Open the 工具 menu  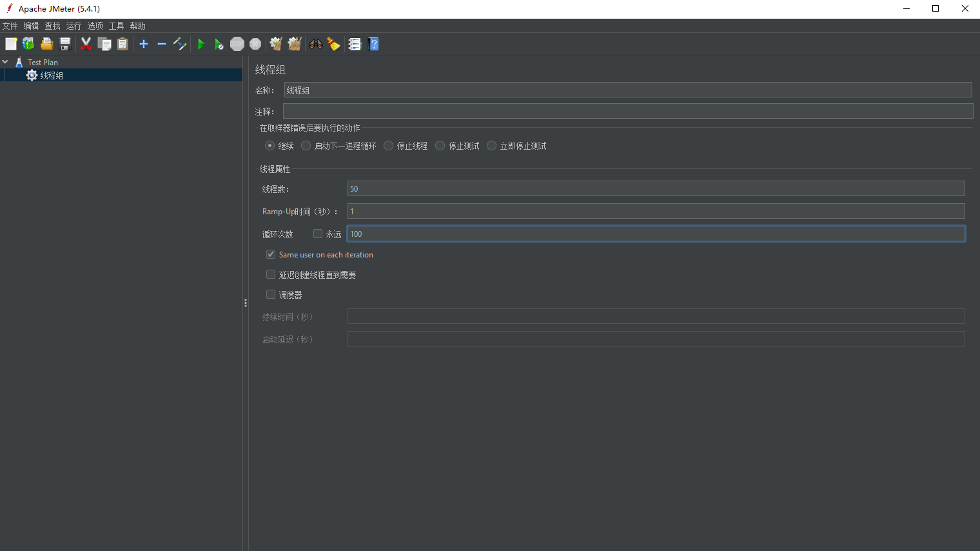[x=116, y=26]
